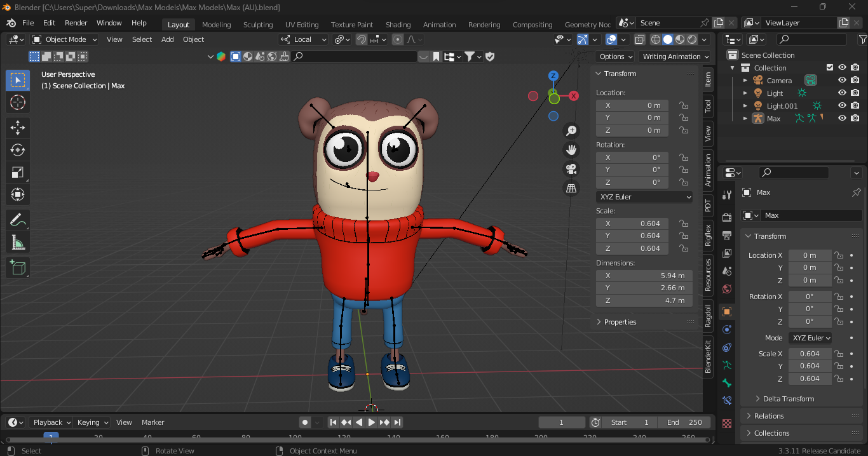Open the BlenderKit sidebar tab
The height and width of the screenshot is (456, 868).
pos(708,356)
